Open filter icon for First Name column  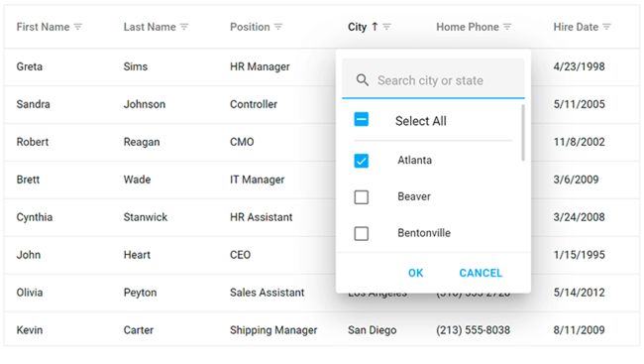(x=77, y=27)
